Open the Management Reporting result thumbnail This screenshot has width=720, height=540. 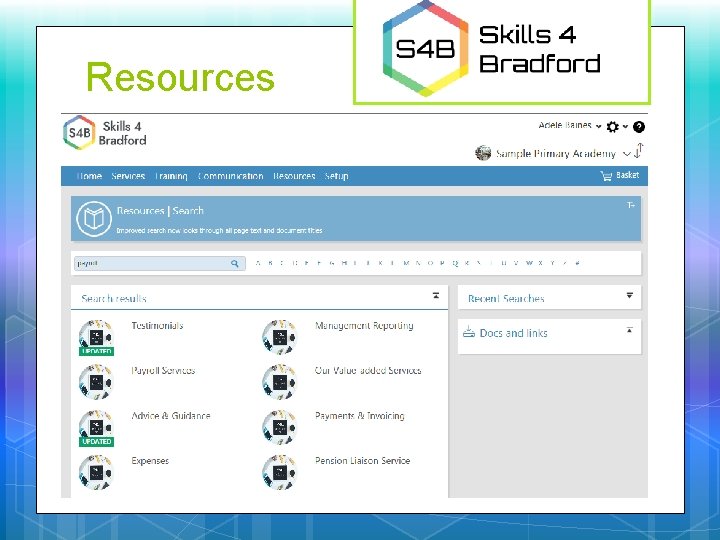[280, 338]
